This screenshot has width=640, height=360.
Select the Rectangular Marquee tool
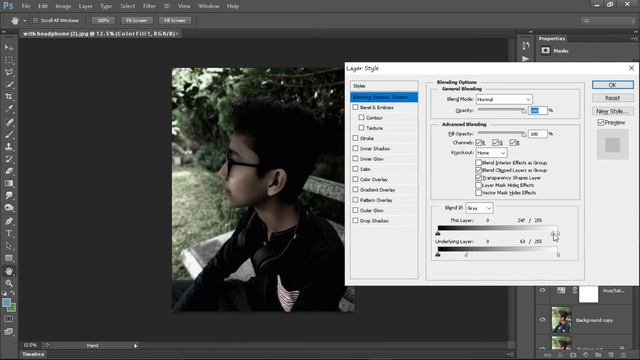click(9, 60)
